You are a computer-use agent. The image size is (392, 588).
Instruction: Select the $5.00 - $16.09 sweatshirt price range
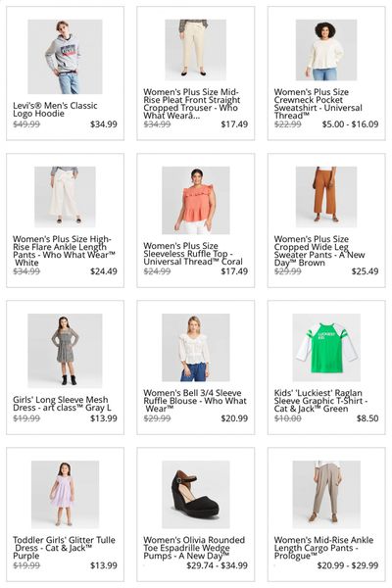(x=350, y=124)
